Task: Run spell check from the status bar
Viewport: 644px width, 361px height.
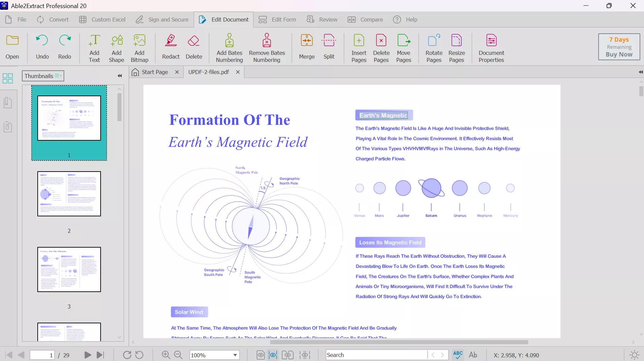Action: [458, 355]
